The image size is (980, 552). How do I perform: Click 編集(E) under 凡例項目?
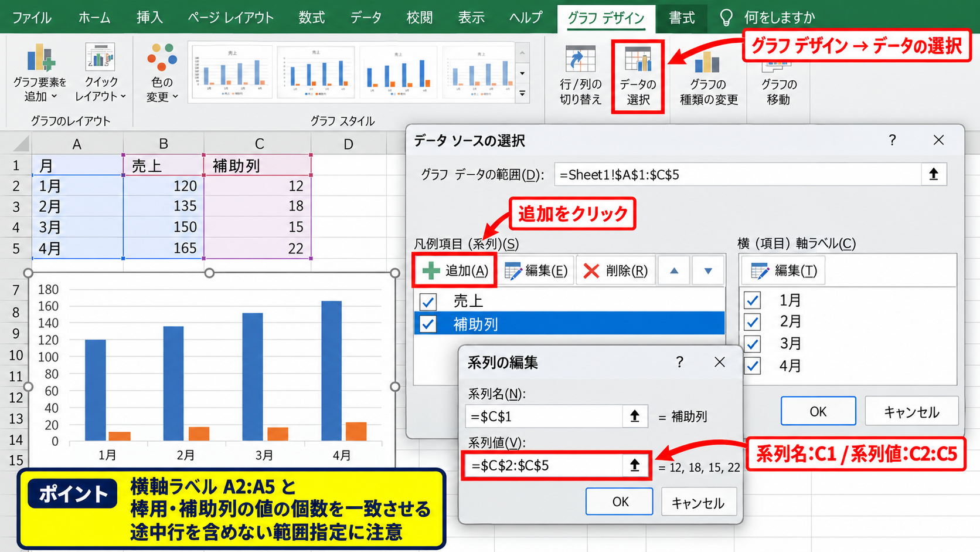pos(536,270)
